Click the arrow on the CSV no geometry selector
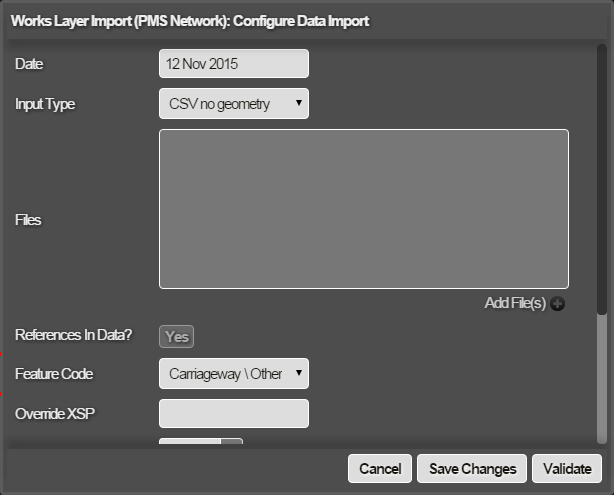 (298, 103)
